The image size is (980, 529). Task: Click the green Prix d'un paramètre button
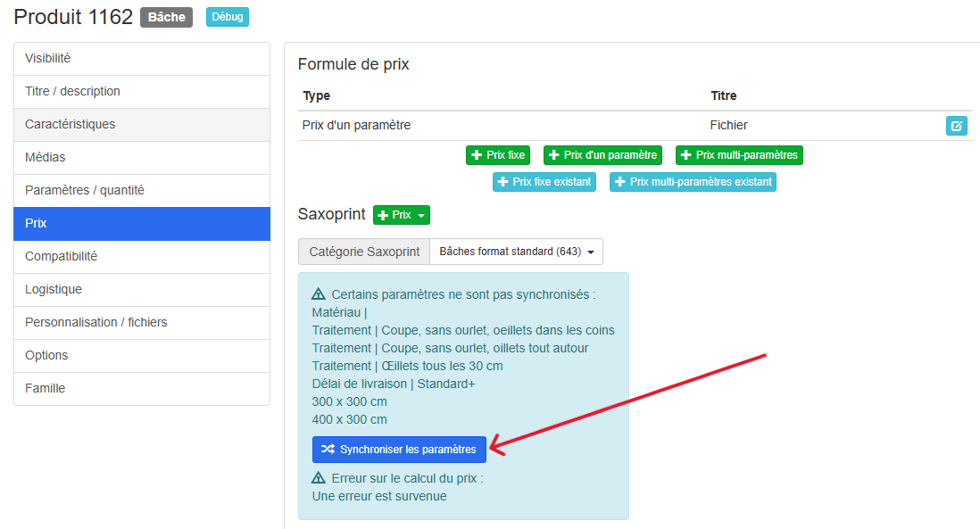pos(602,155)
